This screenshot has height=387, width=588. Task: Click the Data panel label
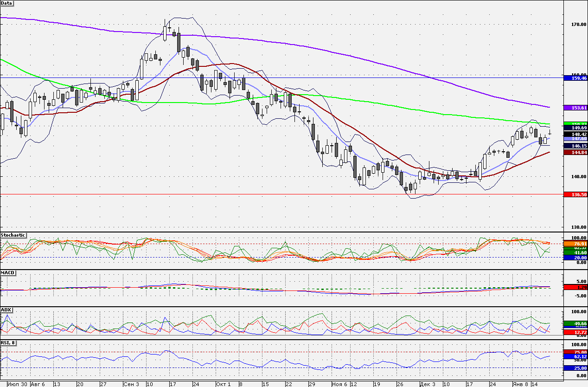tap(7, 3)
